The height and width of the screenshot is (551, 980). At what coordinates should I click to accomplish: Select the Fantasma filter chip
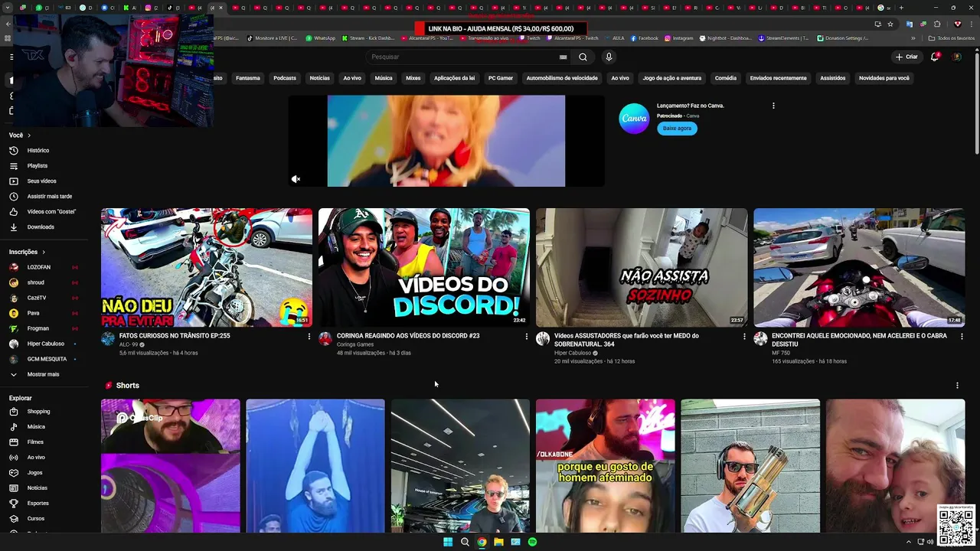click(x=248, y=78)
